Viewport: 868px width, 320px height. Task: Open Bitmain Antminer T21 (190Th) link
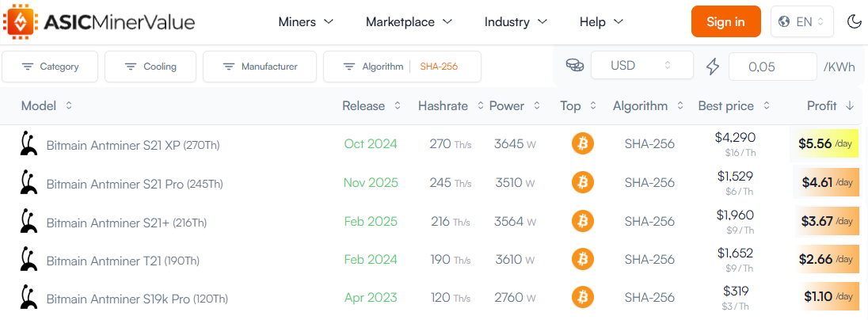click(123, 261)
